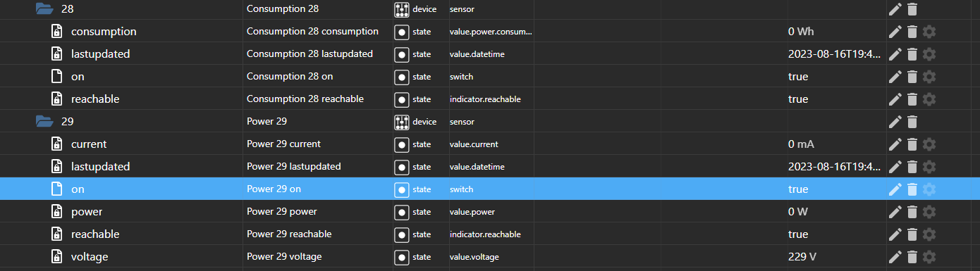This screenshot has height=271, width=980.
Task: Open settings gear for Power 29 on
Action: [929, 189]
